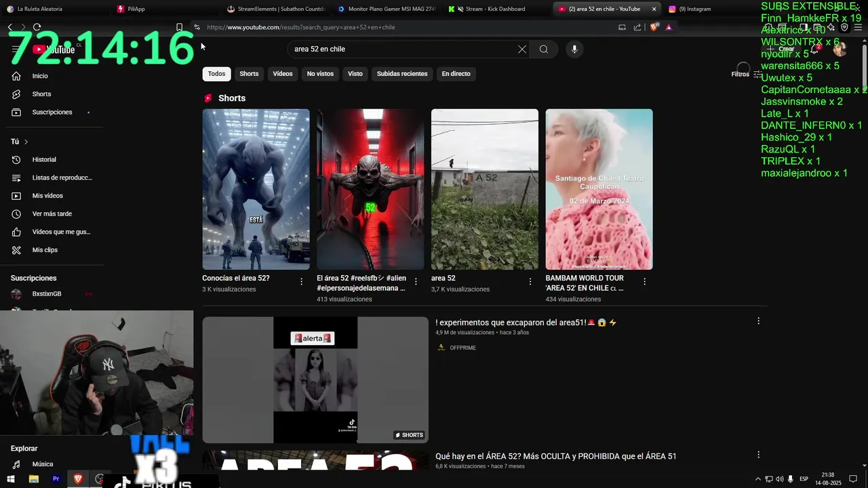The image size is (868, 488).
Task: Open options for Conocías el área 52 short
Action: 302,281
